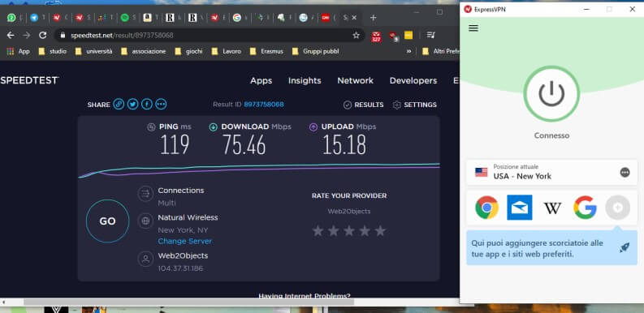
Task: Click the DOWNLOAD arrow icon
Action: coord(213,127)
